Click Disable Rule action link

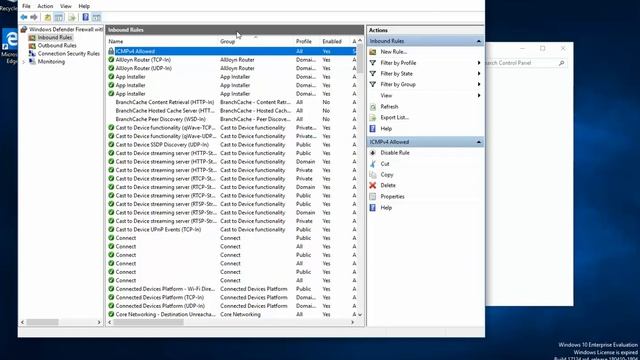[395, 153]
